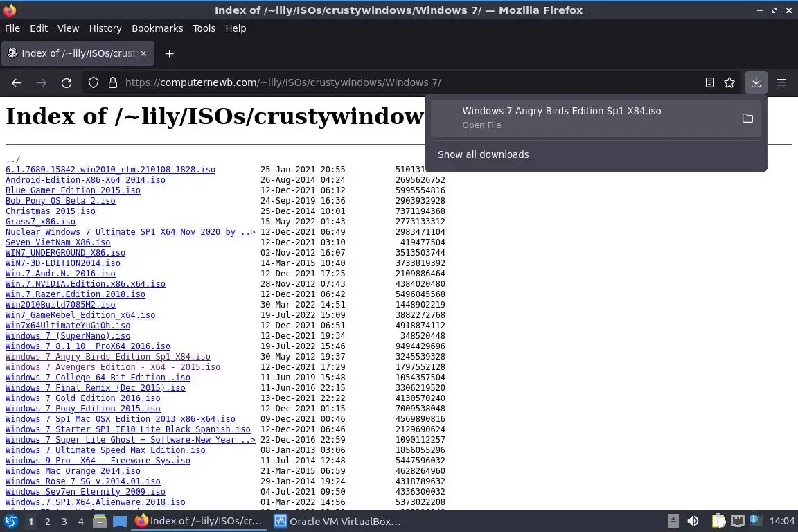Click Show all downloads
Image resolution: width=798 pixels, height=532 pixels.
coord(483,154)
